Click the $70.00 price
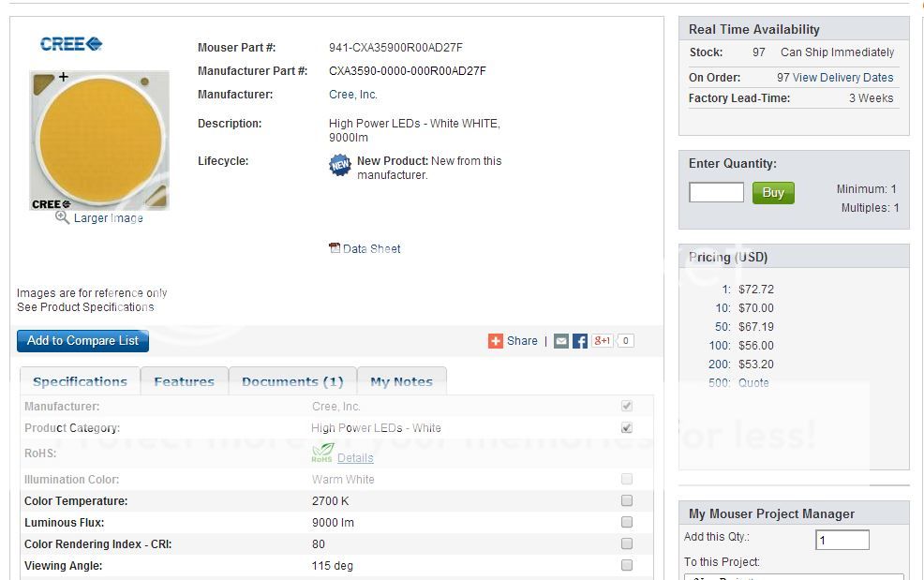Image resolution: width=924 pixels, height=580 pixels. pos(756,307)
